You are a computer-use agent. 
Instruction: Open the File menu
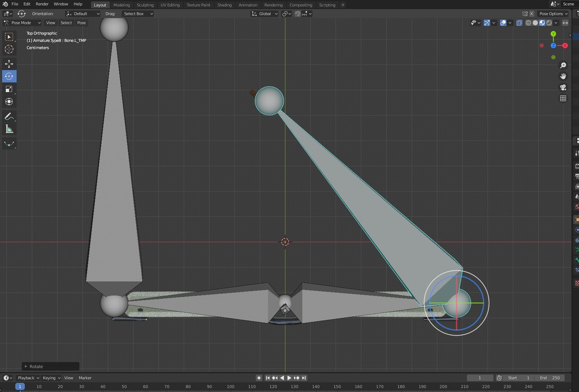click(x=15, y=4)
